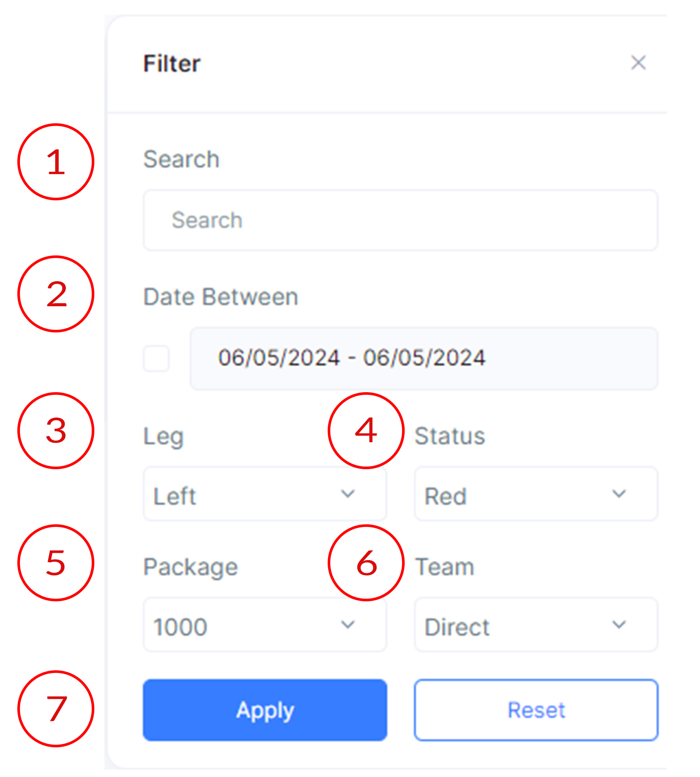
Task: Enable the Date Between checkbox
Action: (156, 358)
